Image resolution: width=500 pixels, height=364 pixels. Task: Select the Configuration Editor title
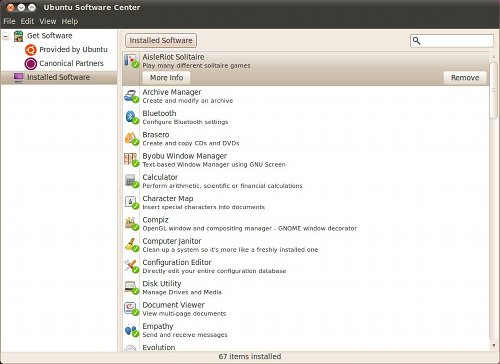(x=177, y=262)
